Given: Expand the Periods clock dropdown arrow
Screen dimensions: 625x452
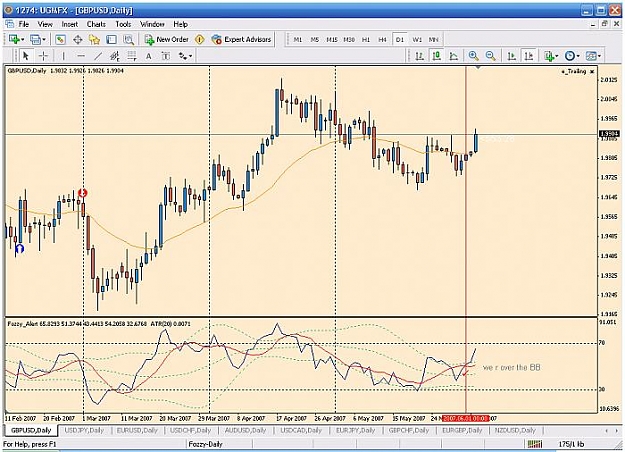Looking at the screenshot, I should click(578, 56).
